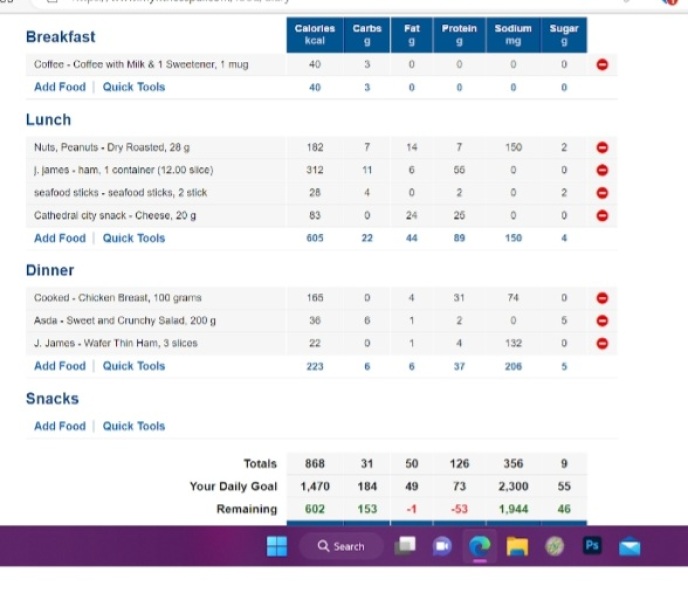
Task: Open Photoshop from the taskbar
Action: [x=592, y=546]
